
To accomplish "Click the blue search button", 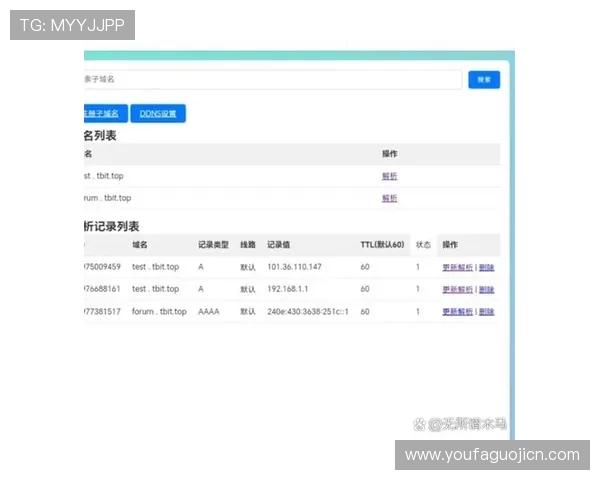I will click(484, 80).
